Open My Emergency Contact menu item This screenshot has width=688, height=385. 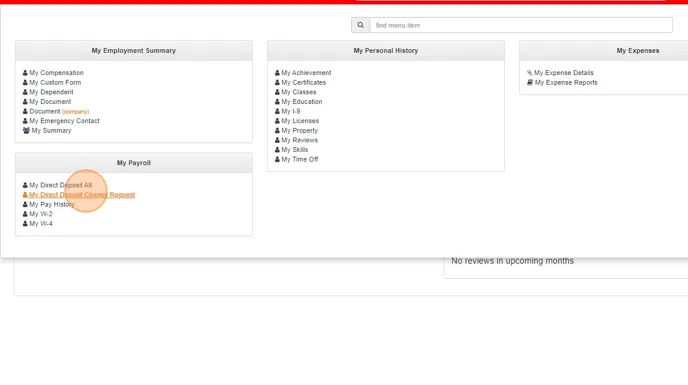[64, 121]
